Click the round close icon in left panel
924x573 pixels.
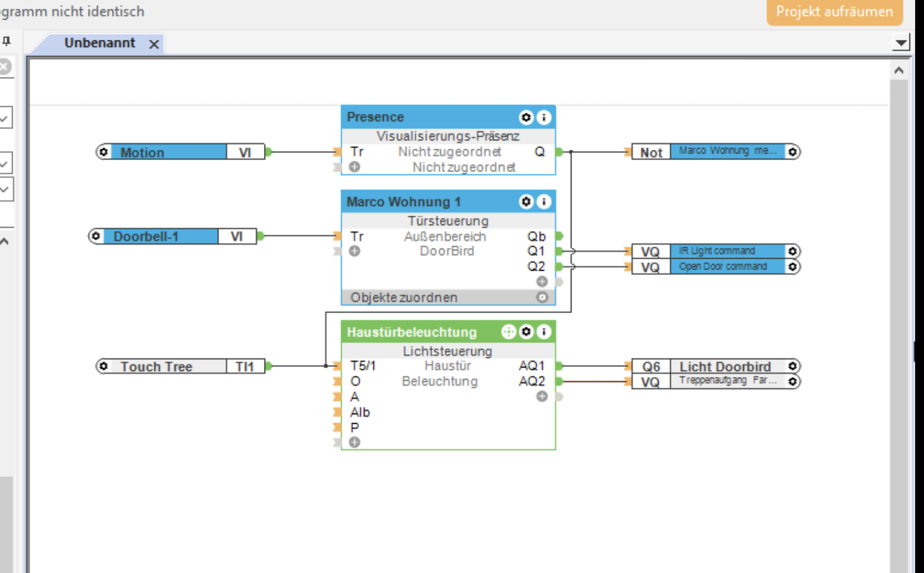(4, 66)
